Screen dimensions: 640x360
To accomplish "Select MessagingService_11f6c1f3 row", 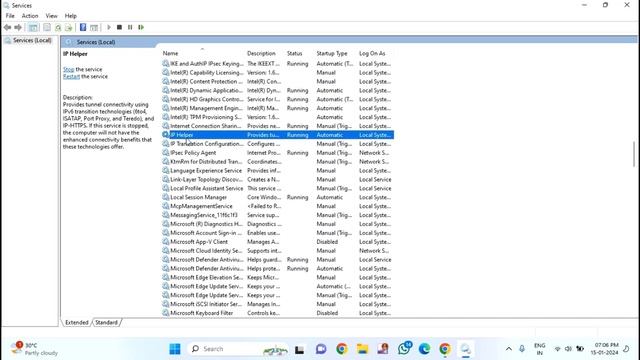I will [278, 215].
